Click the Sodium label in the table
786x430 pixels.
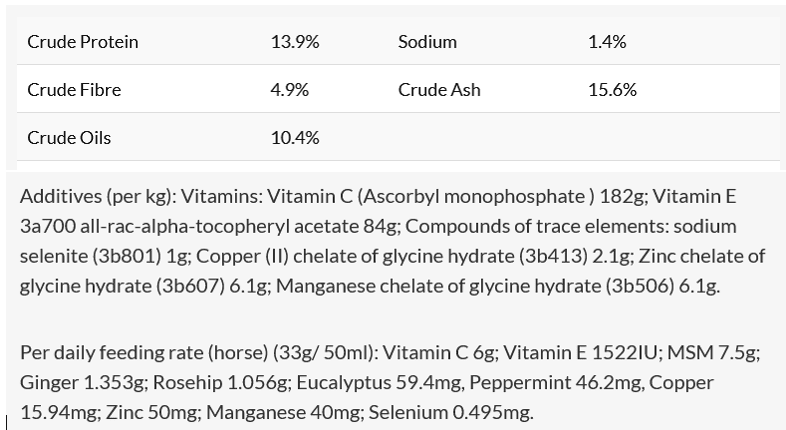tap(427, 42)
